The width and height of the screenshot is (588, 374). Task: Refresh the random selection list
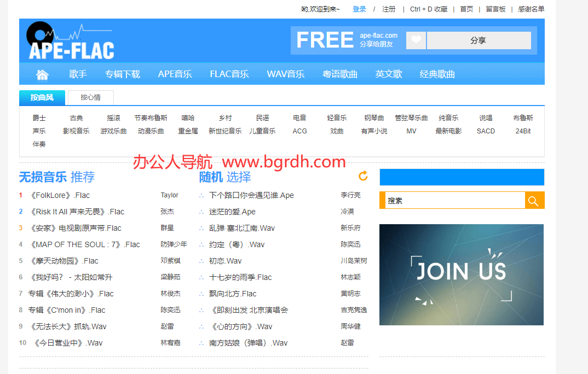[x=362, y=176]
